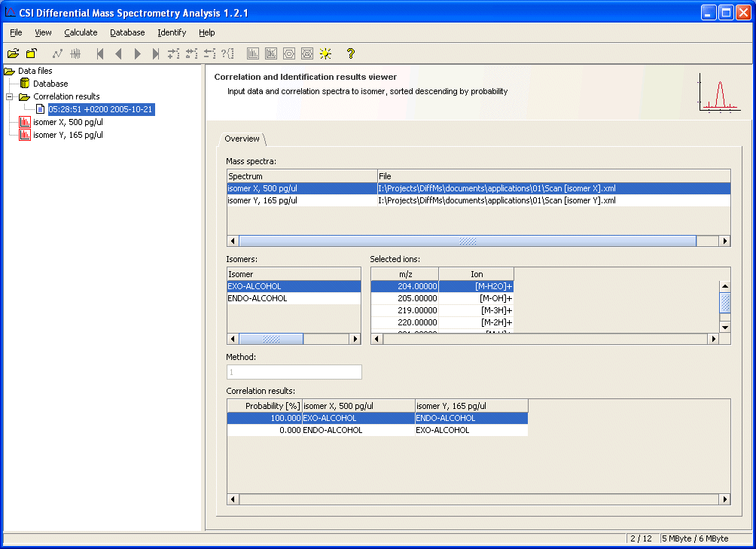Click the Probability [%] column header

[x=265, y=406]
